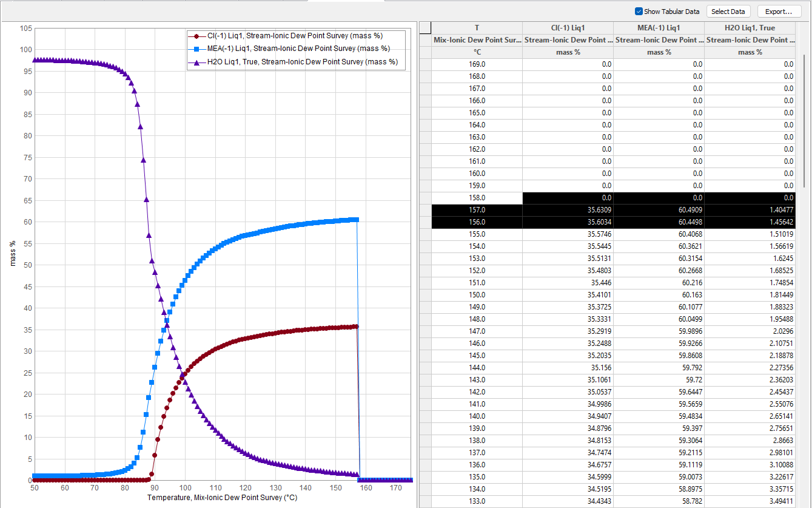Viewport: 812px width, 508px height.
Task: Click the MEA(-1) value 58.782
Action: (x=659, y=501)
